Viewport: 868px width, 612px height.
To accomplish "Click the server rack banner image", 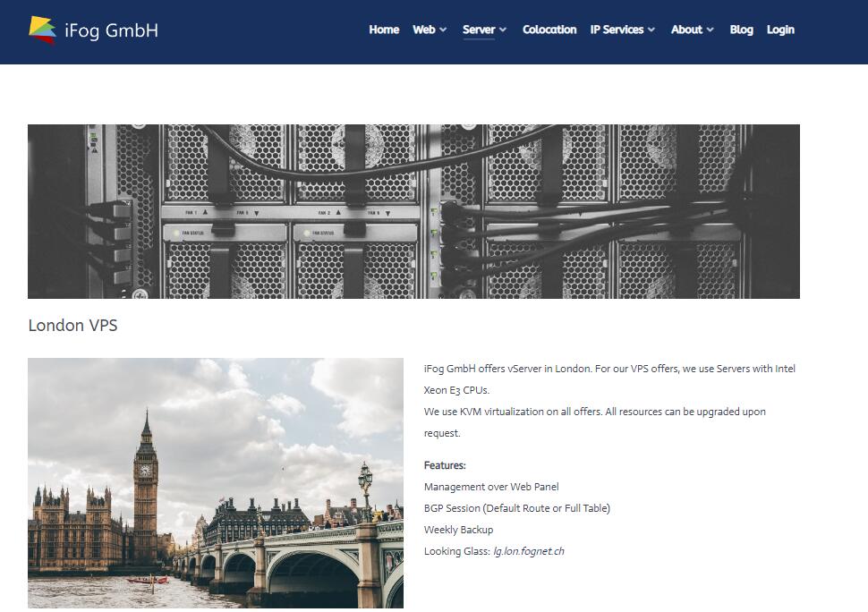I will (413, 211).
